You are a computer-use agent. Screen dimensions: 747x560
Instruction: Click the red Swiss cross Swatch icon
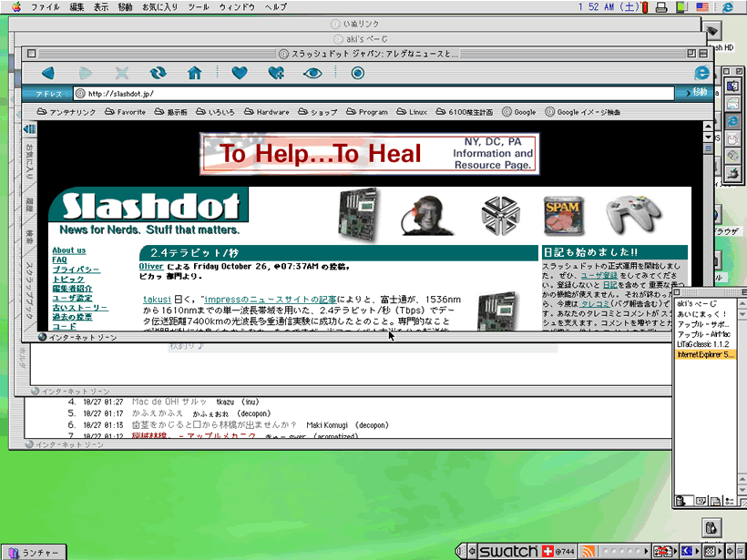[547, 552]
